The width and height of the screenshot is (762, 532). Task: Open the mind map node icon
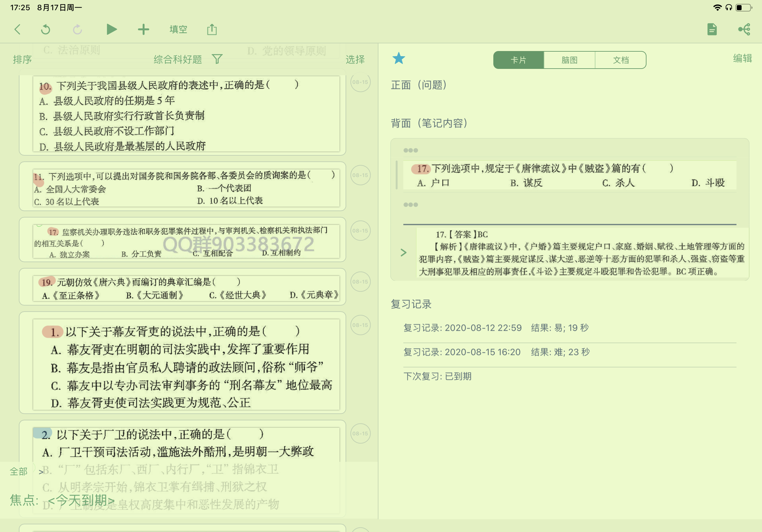click(744, 30)
